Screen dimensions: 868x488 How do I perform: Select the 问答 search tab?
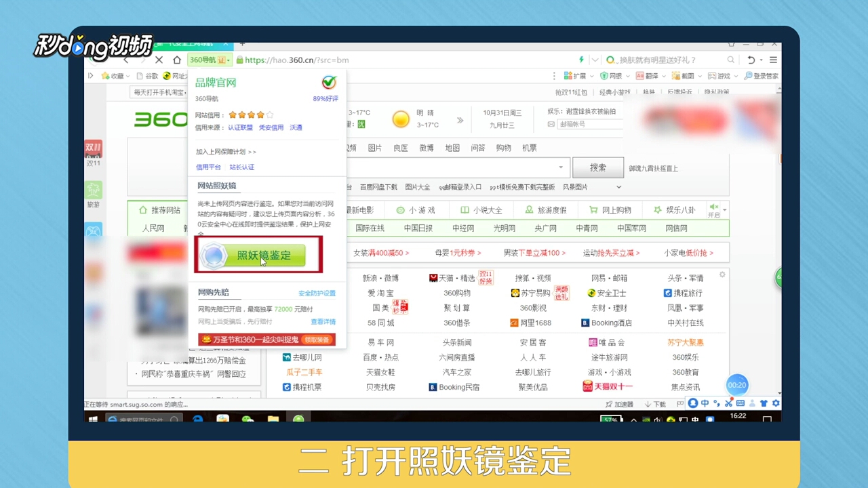478,148
